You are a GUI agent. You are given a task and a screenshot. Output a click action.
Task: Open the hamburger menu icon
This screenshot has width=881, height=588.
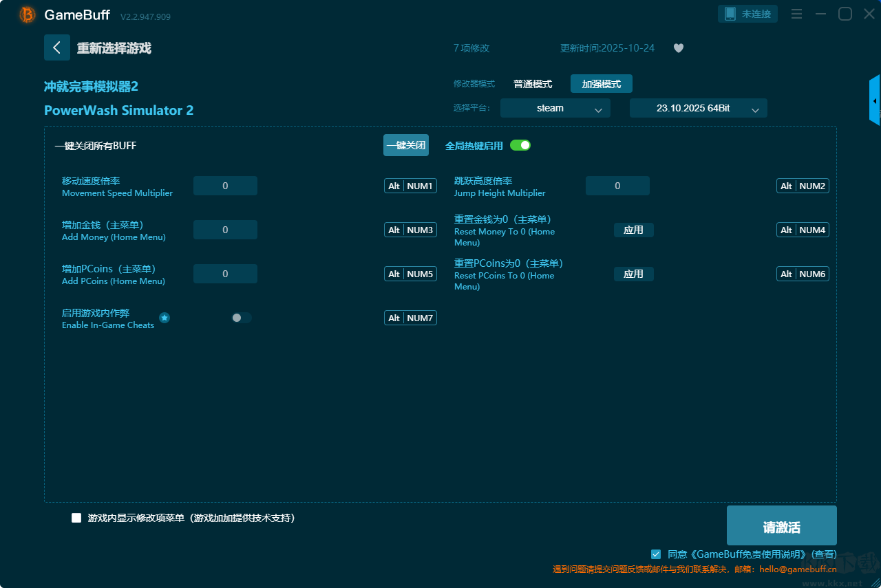pos(796,14)
